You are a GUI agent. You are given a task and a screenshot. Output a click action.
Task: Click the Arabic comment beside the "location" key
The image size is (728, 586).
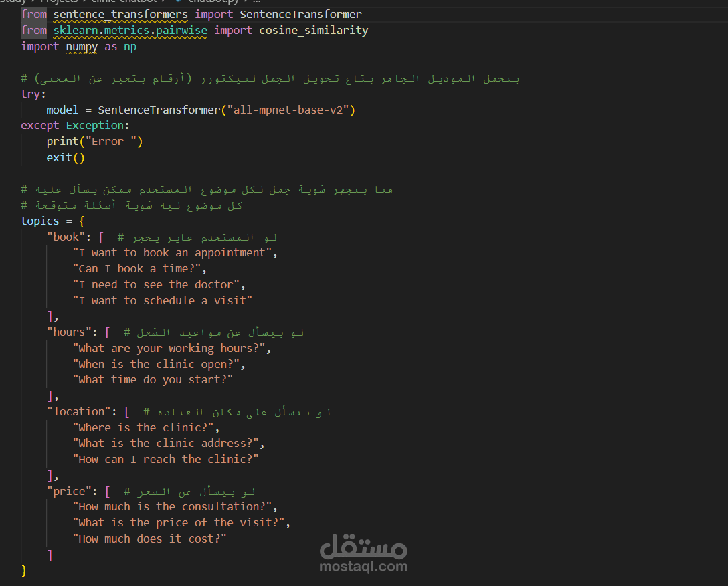point(237,412)
